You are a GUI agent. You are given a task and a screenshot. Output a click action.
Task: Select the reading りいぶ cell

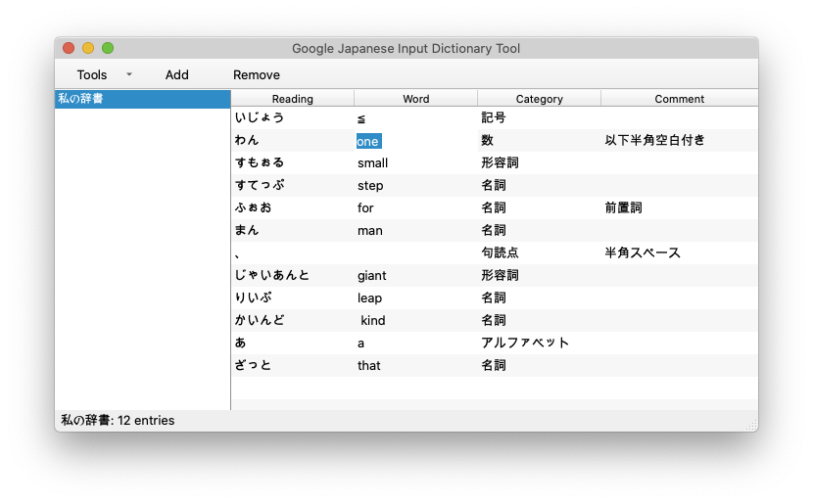tap(254, 298)
